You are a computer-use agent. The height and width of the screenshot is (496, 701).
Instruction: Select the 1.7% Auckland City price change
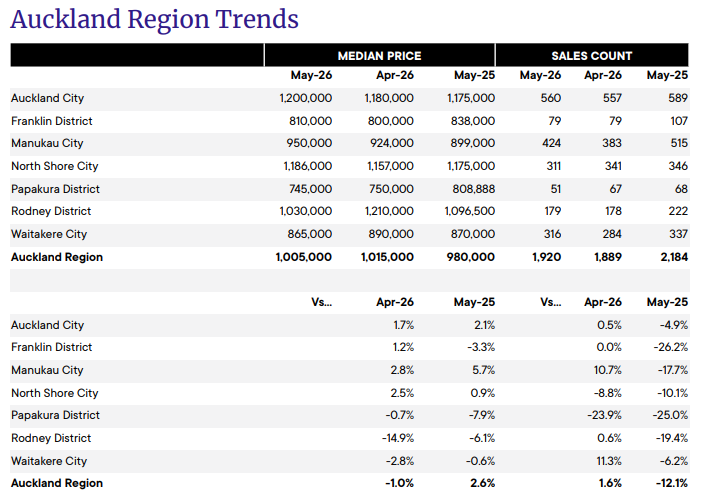(404, 325)
